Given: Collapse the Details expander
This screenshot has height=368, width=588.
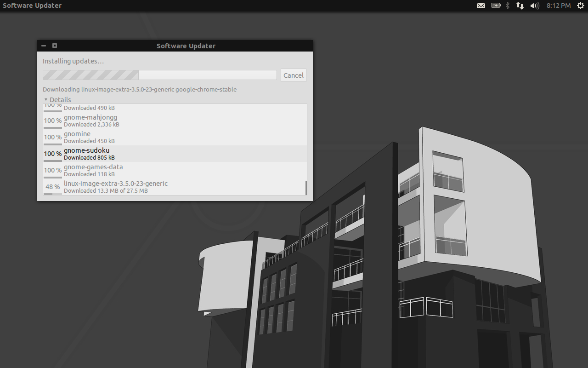Looking at the screenshot, I should 57,99.
